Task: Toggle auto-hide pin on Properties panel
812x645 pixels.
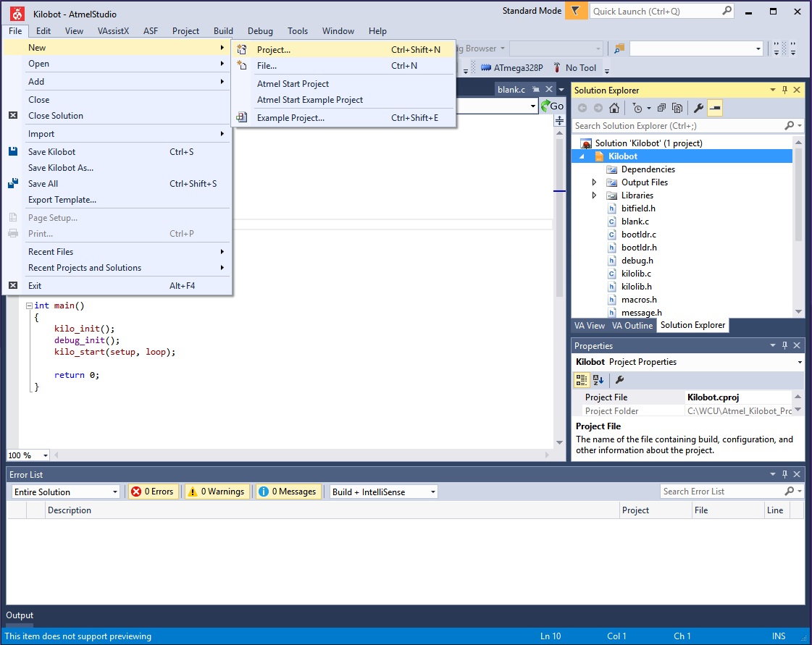Action: (784, 345)
